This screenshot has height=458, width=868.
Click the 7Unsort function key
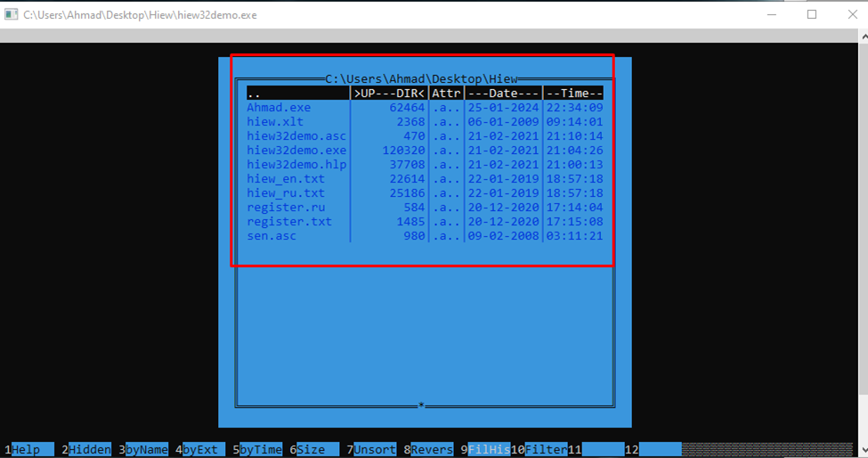pos(371,449)
